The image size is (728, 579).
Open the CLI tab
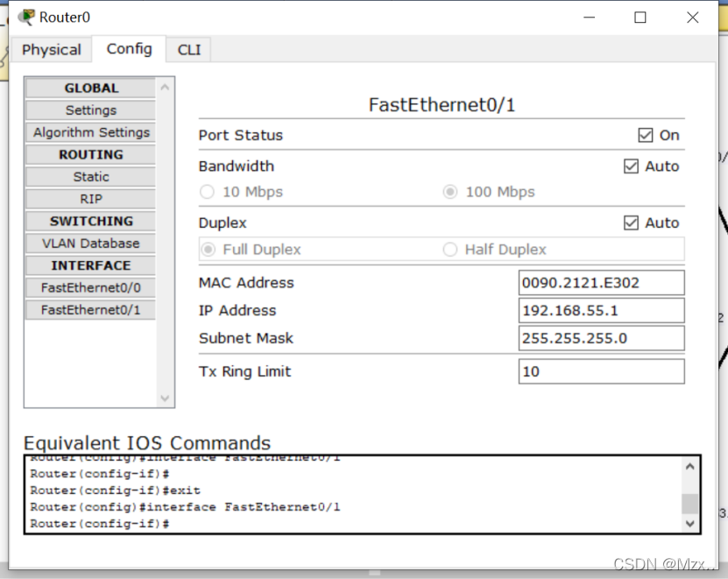[x=189, y=50]
